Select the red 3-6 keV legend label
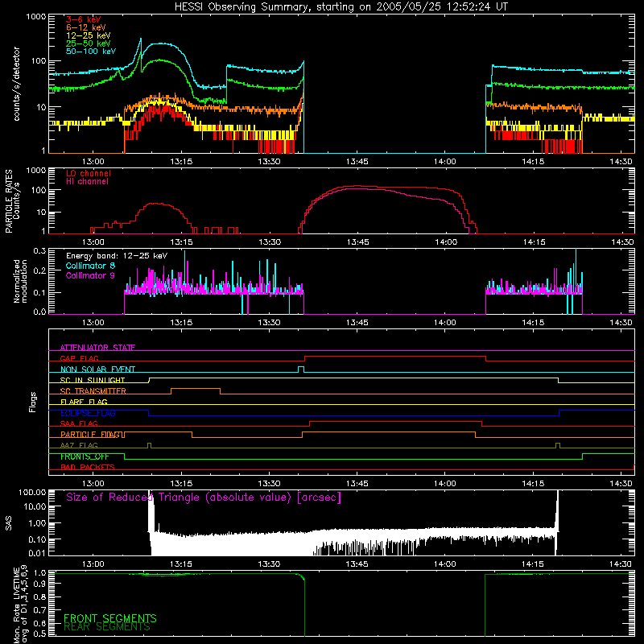 (x=84, y=19)
